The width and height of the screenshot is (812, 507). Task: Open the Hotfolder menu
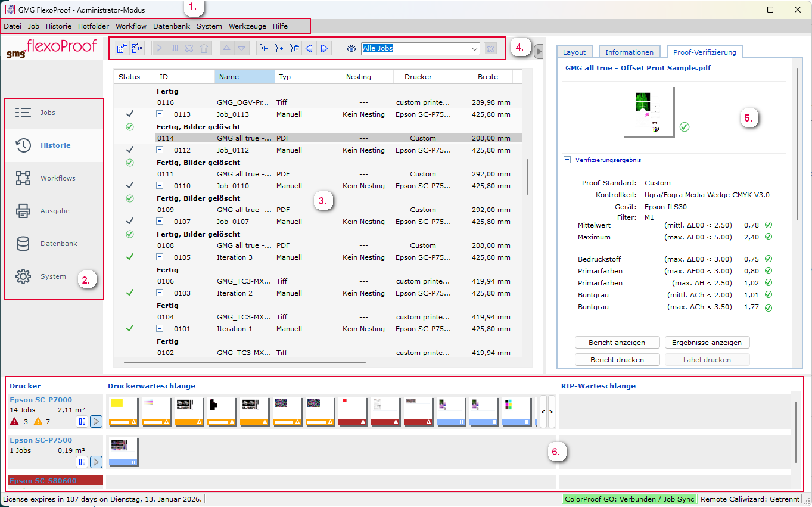(94, 26)
